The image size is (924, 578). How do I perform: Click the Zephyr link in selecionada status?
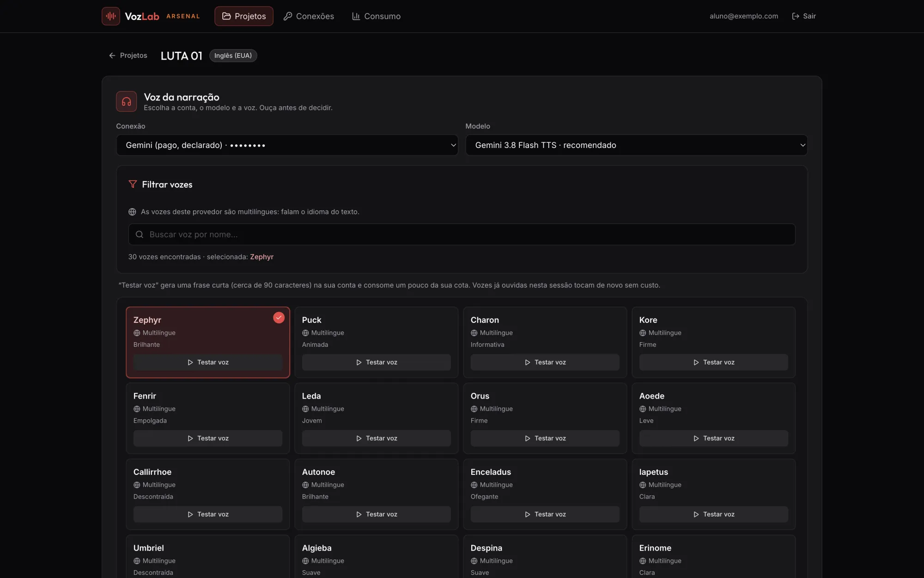click(x=261, y=257)
